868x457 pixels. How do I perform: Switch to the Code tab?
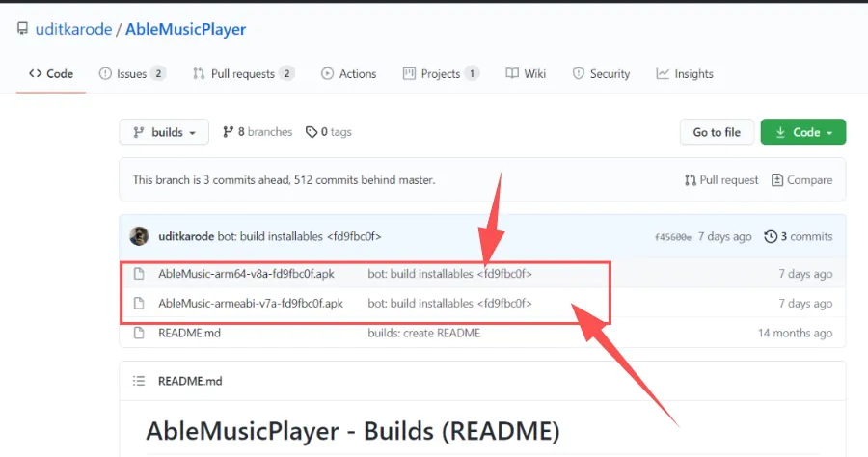[51, 73]
